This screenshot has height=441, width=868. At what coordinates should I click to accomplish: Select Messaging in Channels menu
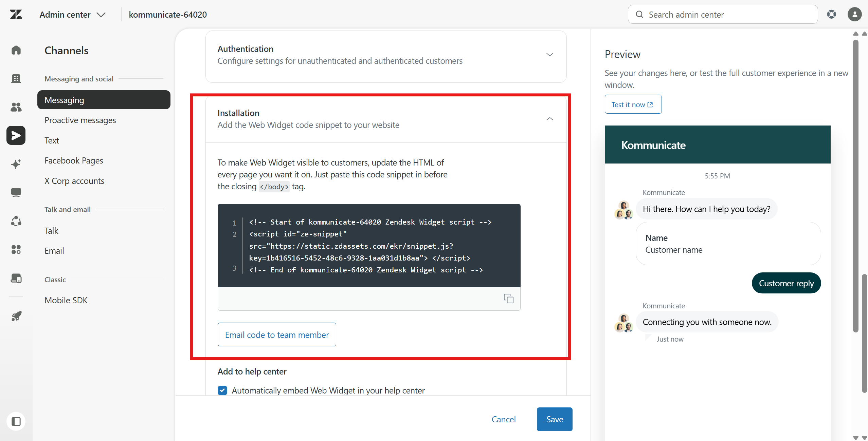[x=104, y=100]
